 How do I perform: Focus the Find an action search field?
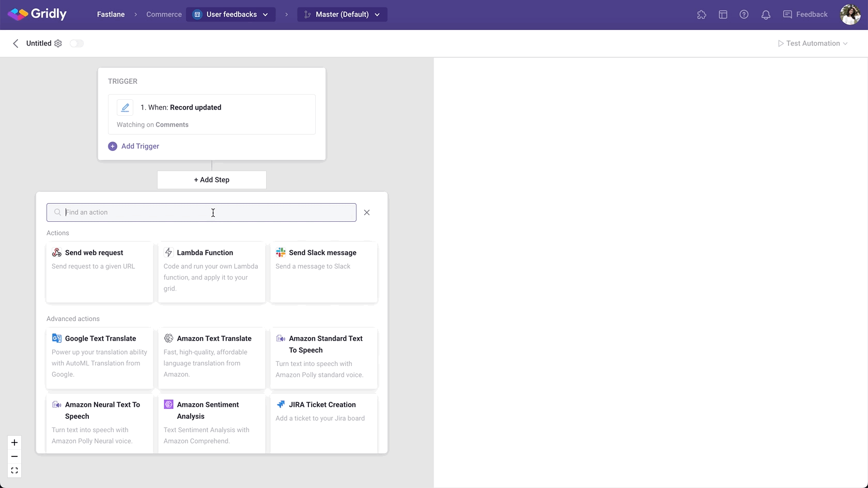tap(202, 212)
